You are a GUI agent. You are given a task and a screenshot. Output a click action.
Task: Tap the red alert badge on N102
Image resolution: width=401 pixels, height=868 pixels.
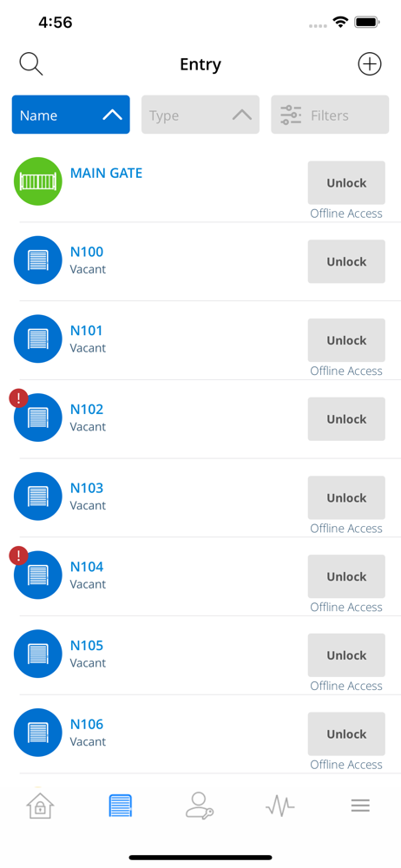point(19,398)
